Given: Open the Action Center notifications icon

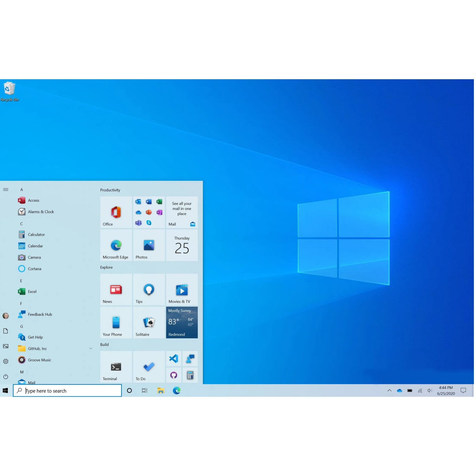Looking at the screenshot, I should click(x=463, y=391).
